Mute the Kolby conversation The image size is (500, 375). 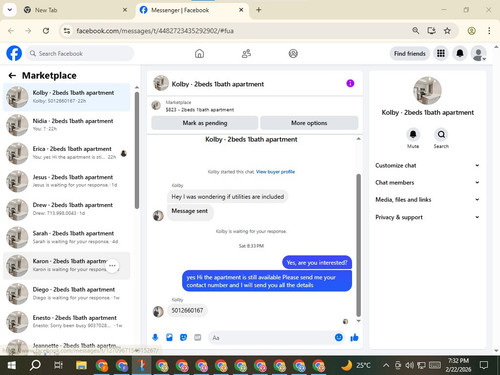(413, 135)
